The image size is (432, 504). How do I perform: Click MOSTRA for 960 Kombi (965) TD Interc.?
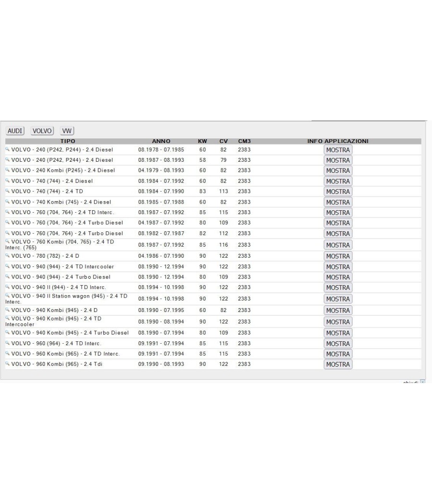coord(338,354)
